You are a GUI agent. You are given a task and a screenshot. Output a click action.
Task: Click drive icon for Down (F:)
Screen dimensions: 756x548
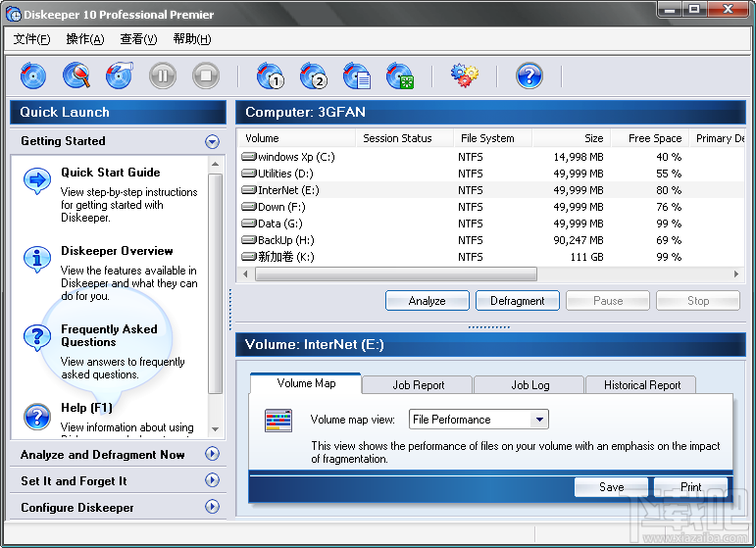click(x=249, y=207)
